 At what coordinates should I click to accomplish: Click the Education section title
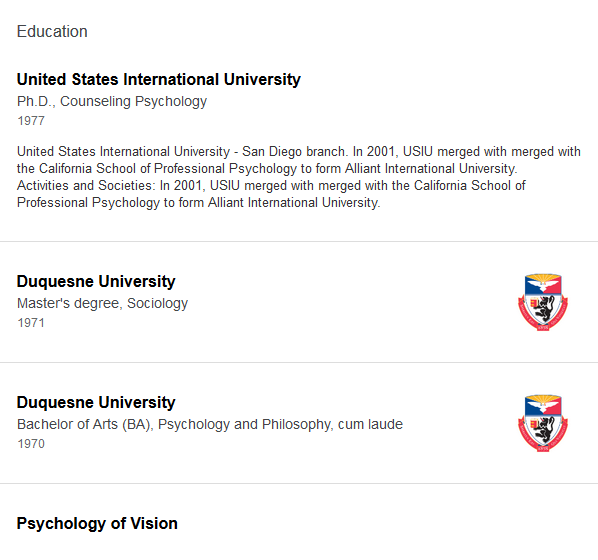tap(52, 31)
